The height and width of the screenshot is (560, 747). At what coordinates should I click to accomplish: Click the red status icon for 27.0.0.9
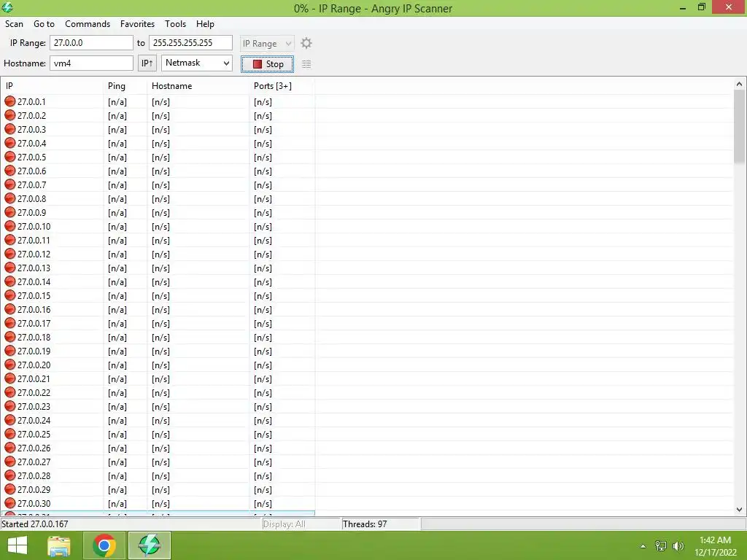[10, 212]
